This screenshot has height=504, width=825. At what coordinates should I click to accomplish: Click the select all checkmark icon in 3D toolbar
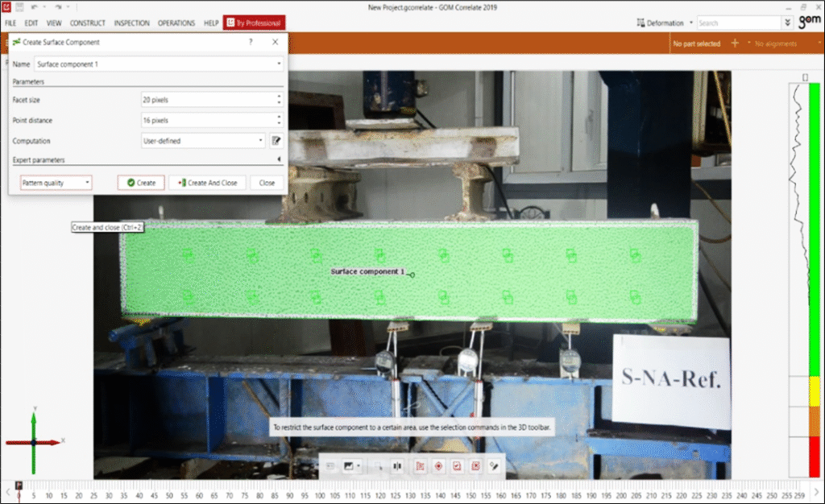click(x=457, y=466)
